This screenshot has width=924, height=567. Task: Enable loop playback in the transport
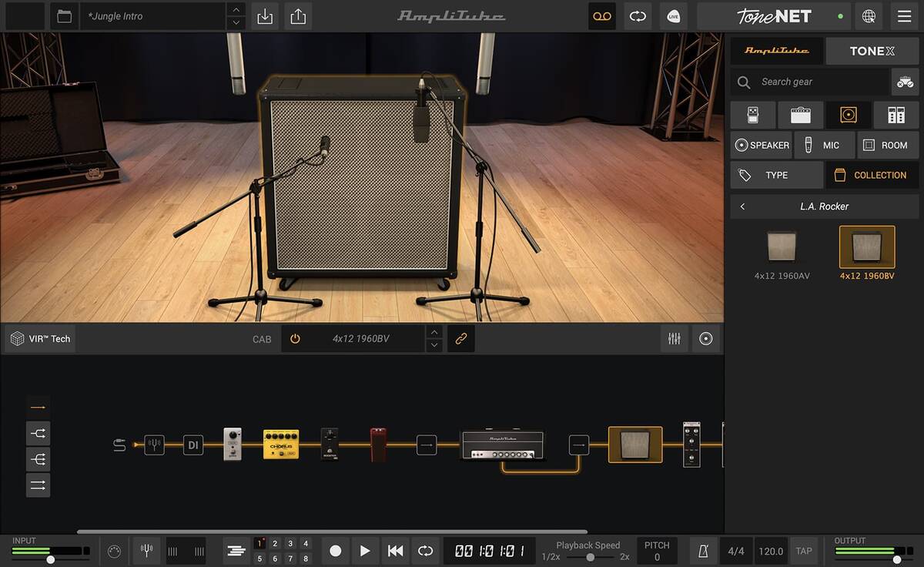pos(426,551)
